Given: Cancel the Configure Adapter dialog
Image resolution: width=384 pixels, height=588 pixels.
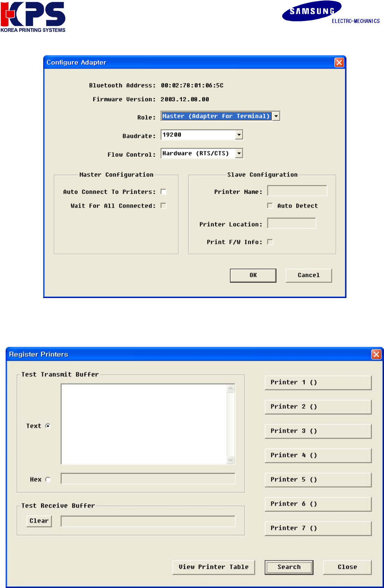Looking at the screenshot, I should (308, 275).
